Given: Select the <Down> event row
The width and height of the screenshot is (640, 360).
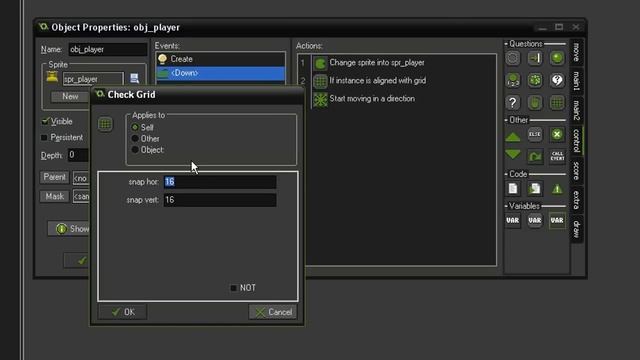Looking at the screenshot, I should (x=220, y=73).
